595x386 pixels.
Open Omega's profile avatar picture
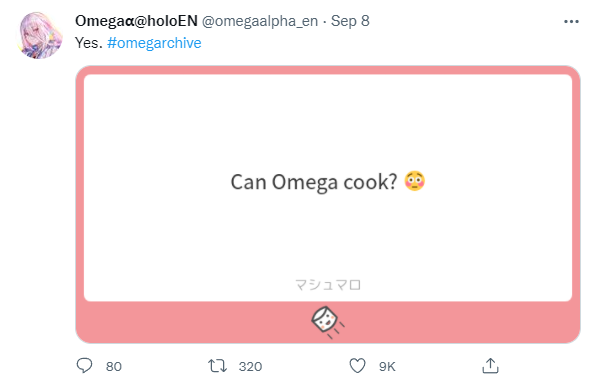point(40,35)
